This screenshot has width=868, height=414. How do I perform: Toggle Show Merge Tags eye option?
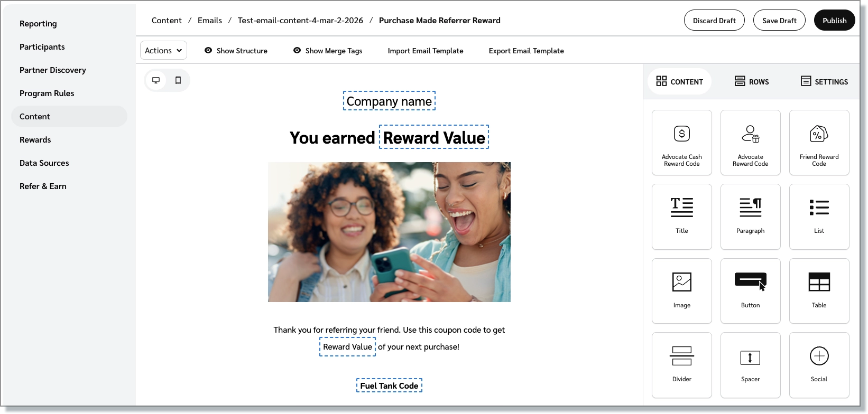(328, 51)
